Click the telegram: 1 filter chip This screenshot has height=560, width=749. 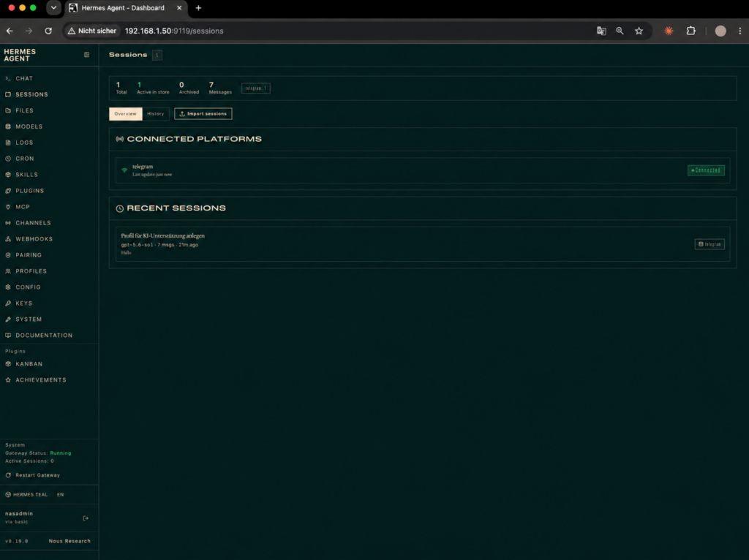tap(255, 88)
